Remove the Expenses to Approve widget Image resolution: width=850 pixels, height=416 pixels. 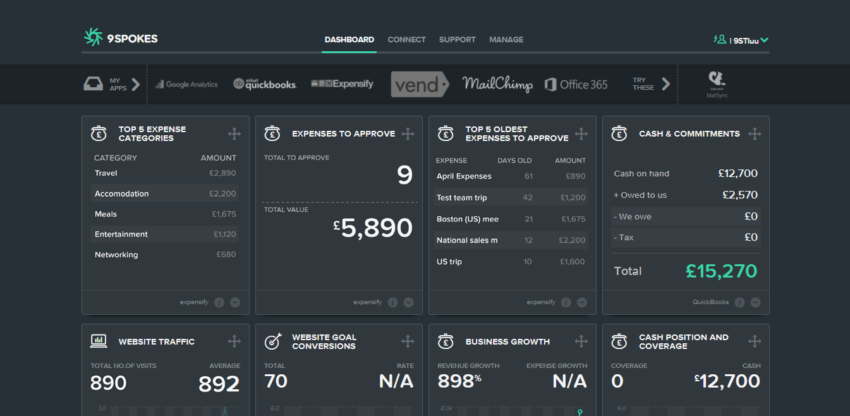pyautogui.click(x=408, y=301)
